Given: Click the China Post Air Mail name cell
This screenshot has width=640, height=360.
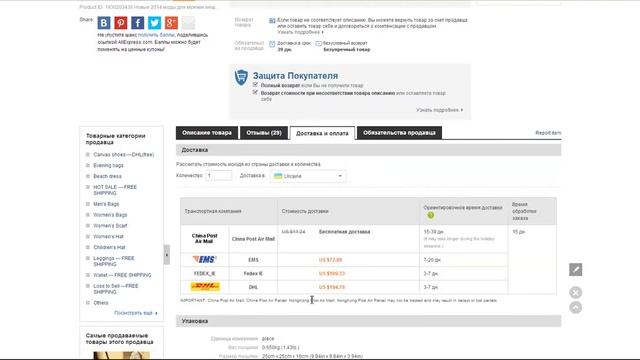Looking at the screenshot, I should [x=253, y=239].
